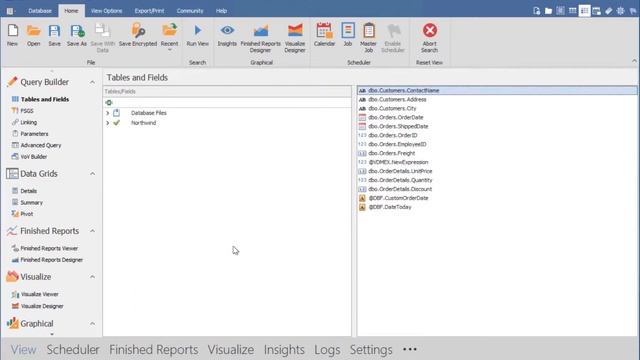Viewport: 640px width, 360px height.
Task: Expand the Northwind tree node
Action: click(107, 123)
